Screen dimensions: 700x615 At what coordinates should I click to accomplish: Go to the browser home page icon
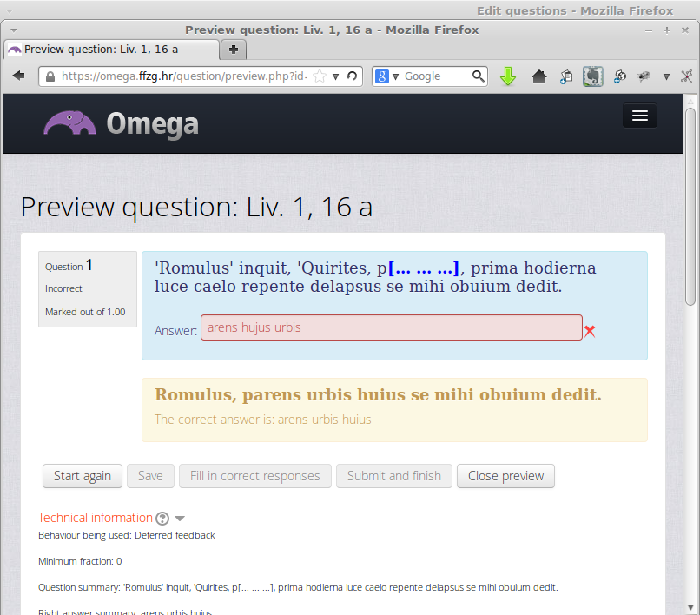tap(539, 76)
